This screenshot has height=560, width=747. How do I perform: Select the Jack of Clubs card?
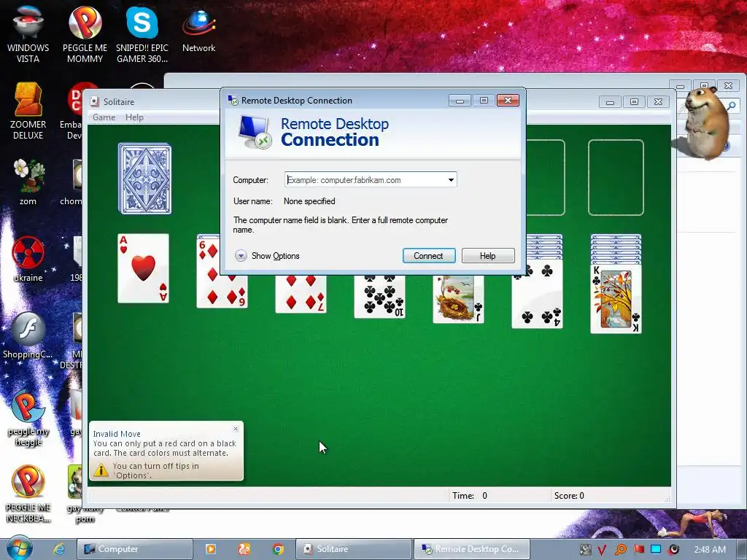pyautogui.click(x=458, y=299)
